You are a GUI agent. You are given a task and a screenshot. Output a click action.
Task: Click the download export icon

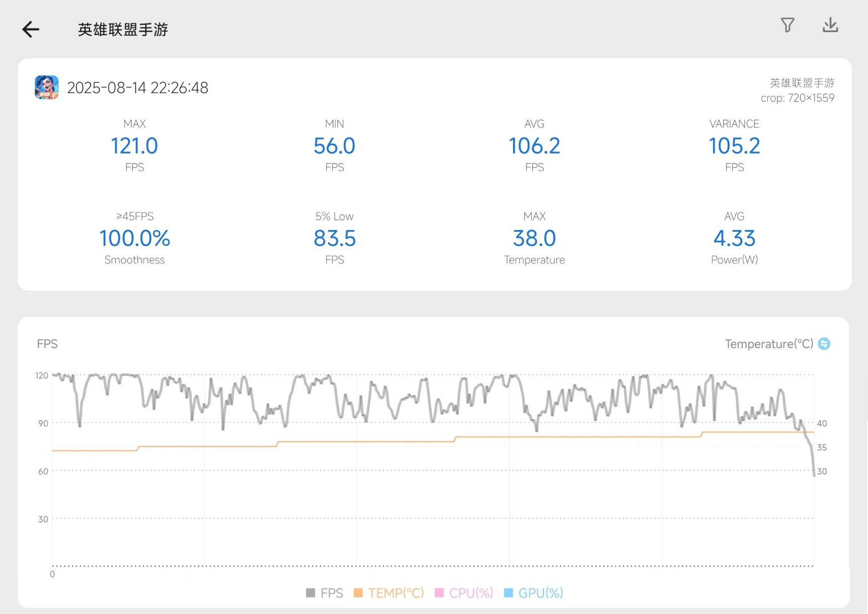(x=830, y=25)
